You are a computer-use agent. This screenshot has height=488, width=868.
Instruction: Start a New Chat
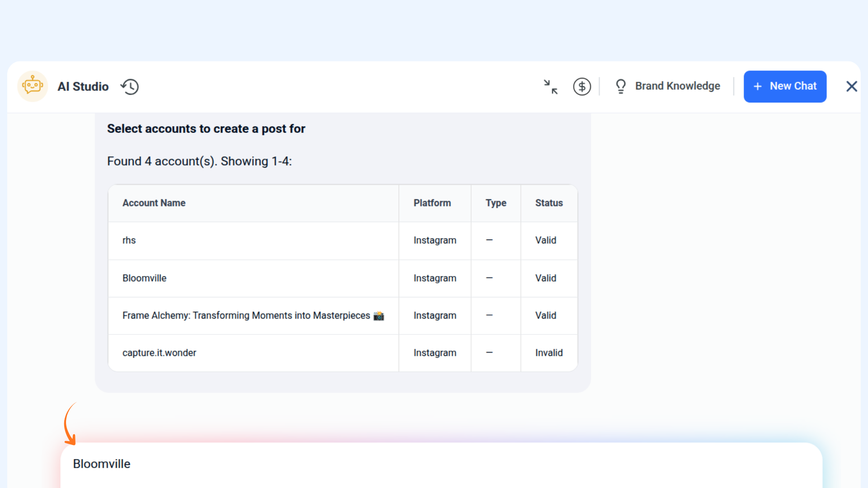click(785, 86)
